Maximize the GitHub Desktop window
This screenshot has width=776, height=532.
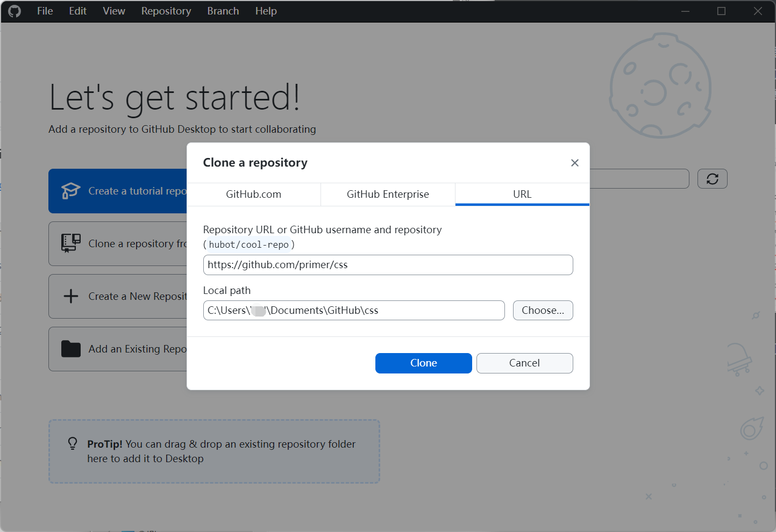722,11
